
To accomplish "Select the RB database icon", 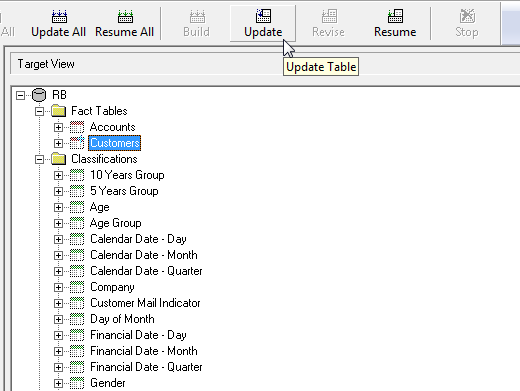I will coord(39,95).
